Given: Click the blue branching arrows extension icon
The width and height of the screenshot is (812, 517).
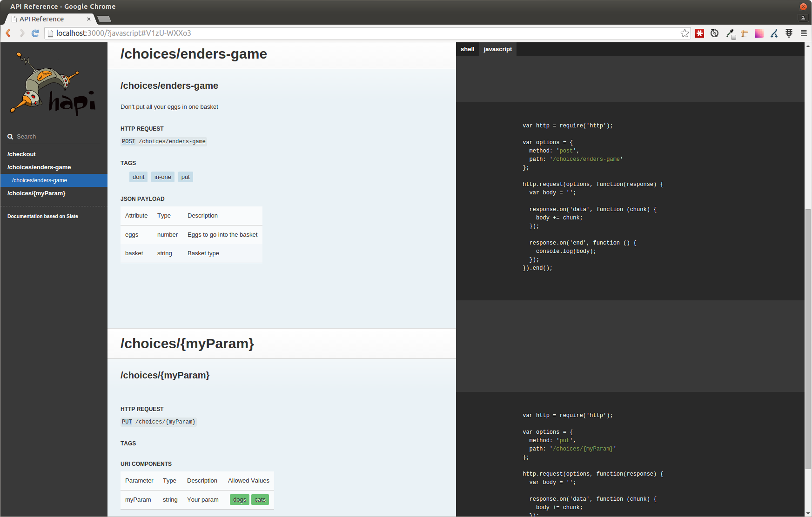Looking at the screenshot, I should [774, 33].
